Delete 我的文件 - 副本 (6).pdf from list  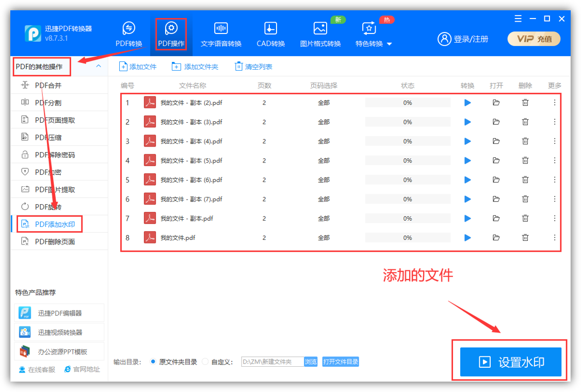click(525, 179)
